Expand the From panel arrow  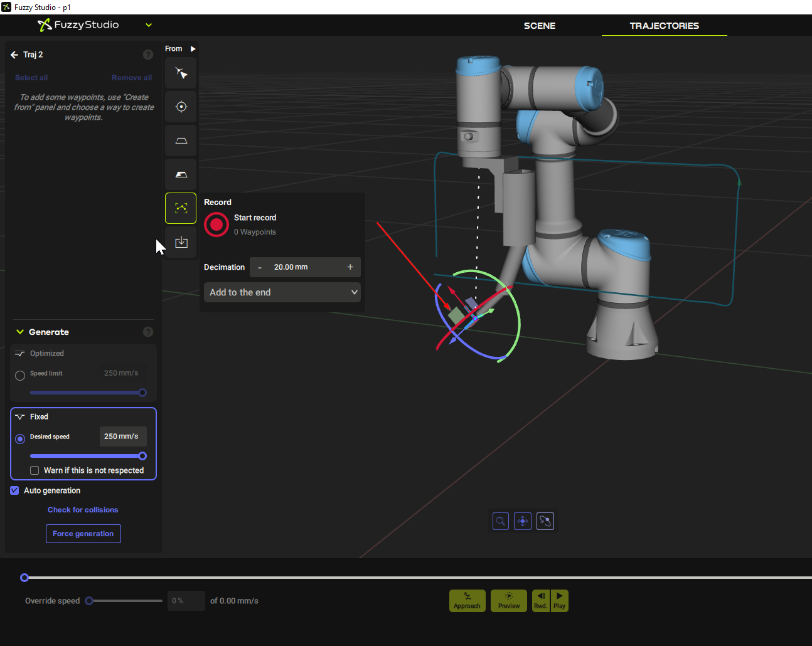pos(193,48)
